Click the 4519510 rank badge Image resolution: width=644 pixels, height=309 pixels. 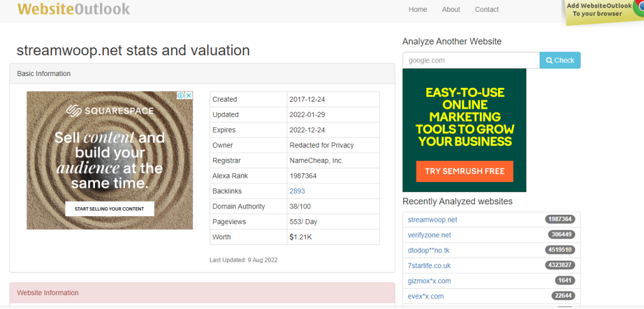[x=560, y=250]
